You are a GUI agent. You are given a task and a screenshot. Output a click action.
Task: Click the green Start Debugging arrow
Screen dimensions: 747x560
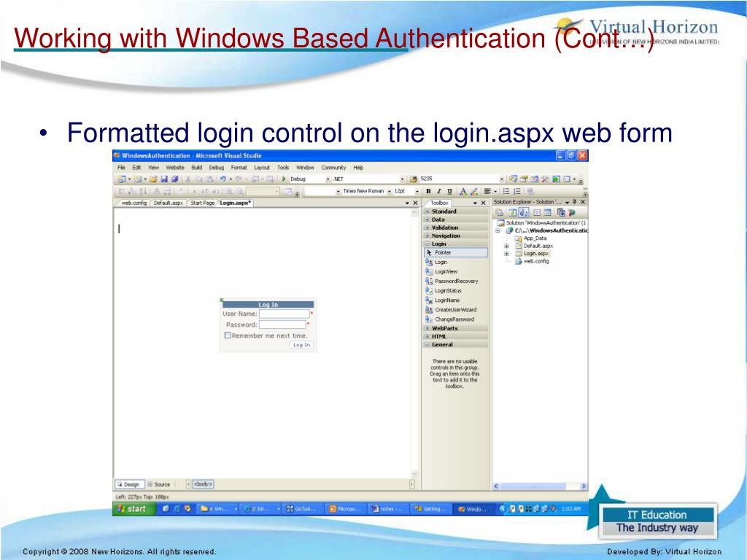(284, 179)
